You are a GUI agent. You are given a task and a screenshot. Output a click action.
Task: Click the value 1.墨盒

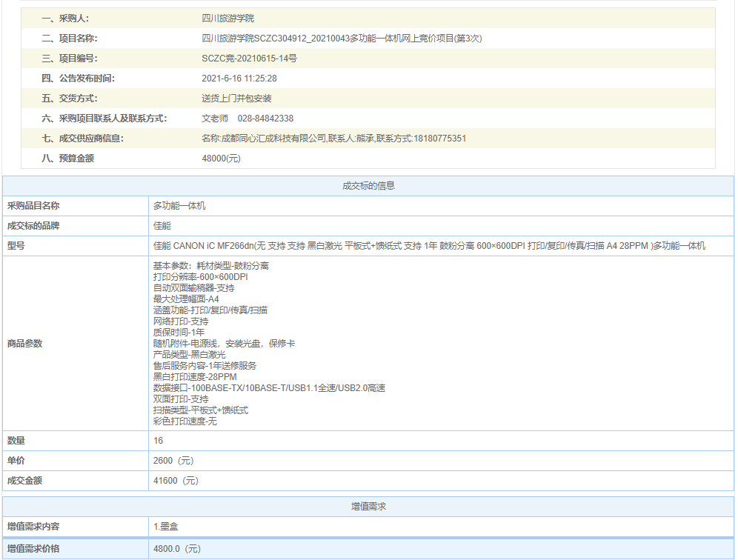point(166,527)
